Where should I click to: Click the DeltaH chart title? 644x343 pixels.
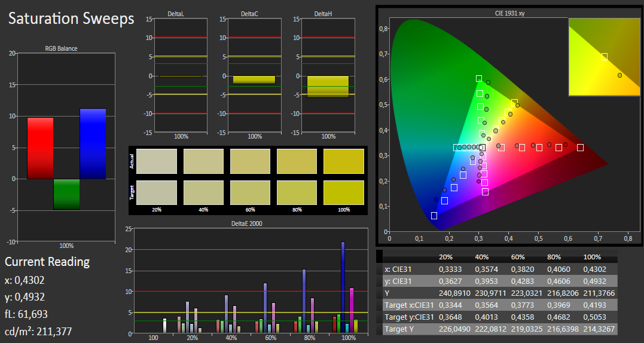[323, 14]
